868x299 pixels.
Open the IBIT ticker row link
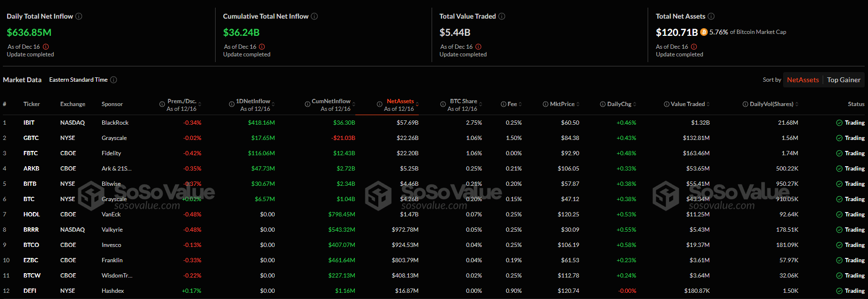point(29,123)
